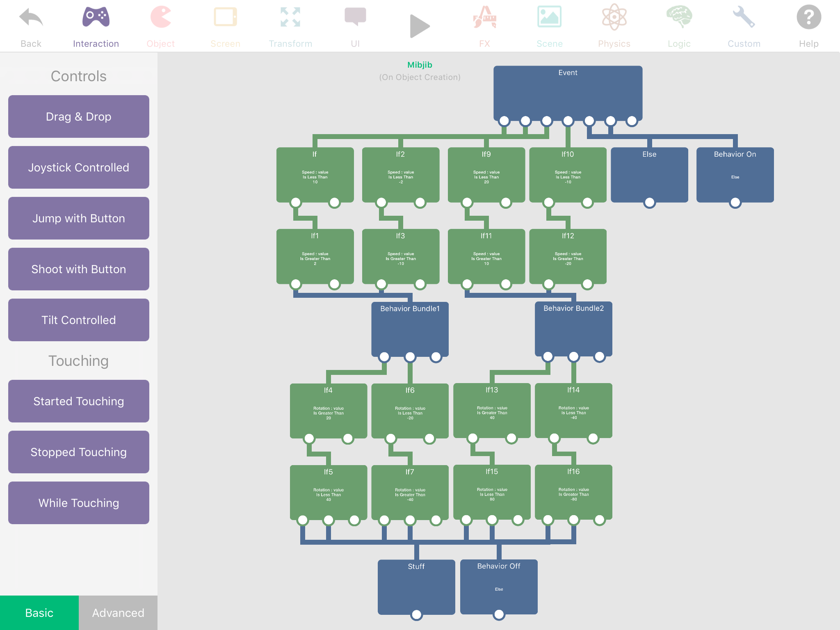This screenshot has height=630, width=840.
Task: Open the FX paintbrush category
Action: coord(484,18)
